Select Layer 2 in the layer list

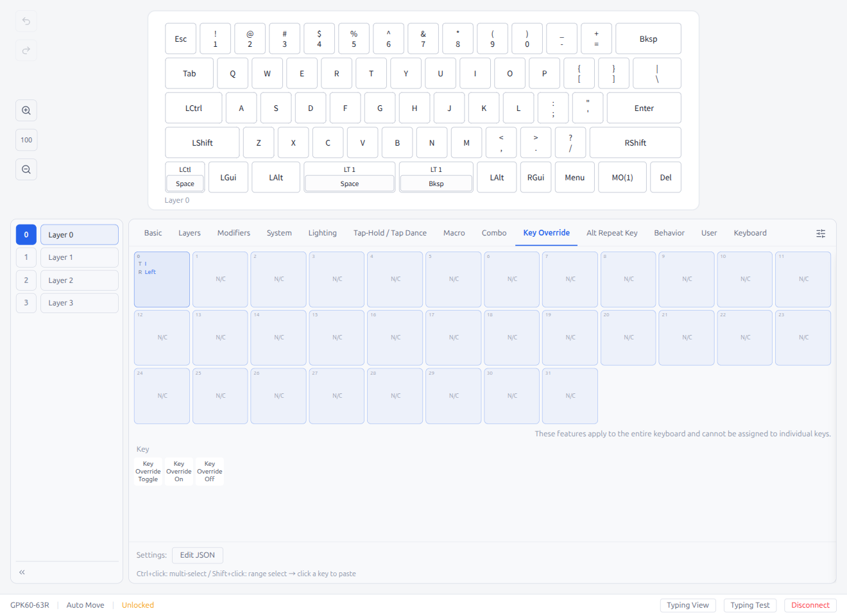click(x=79, y=280)
